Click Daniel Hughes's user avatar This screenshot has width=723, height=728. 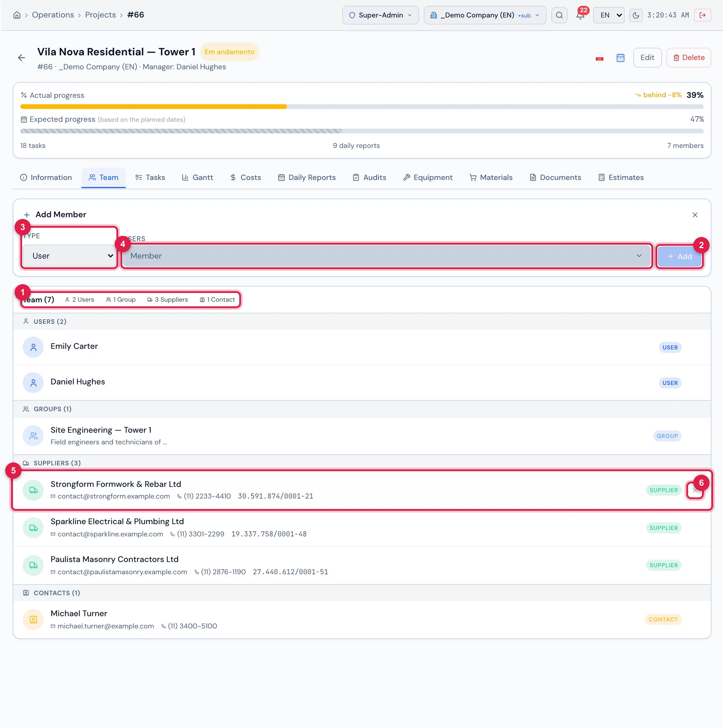33,382
